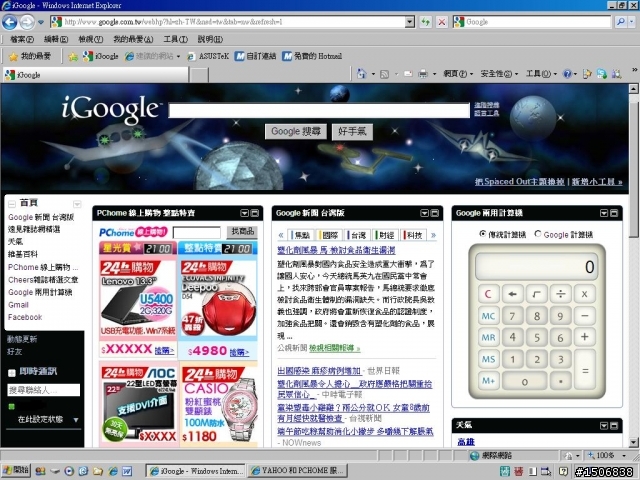This screenshot has height=480, width=640.
Task: Click the 好手氣 button
Action: (x=352, y=132)
